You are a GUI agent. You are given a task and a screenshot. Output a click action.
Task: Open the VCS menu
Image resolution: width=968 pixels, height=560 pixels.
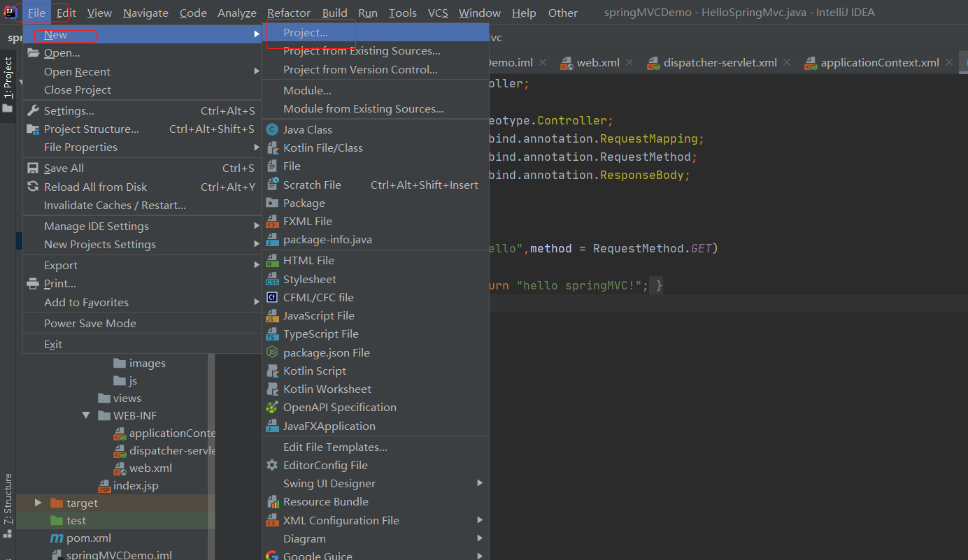[439, 13]
